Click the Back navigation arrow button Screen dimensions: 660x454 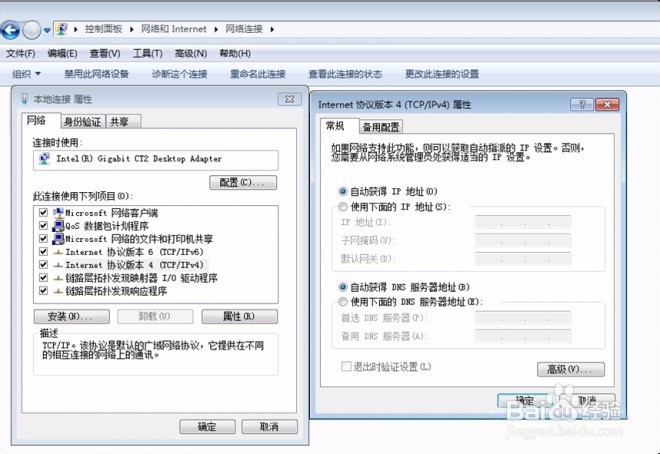tap(10, 30)
